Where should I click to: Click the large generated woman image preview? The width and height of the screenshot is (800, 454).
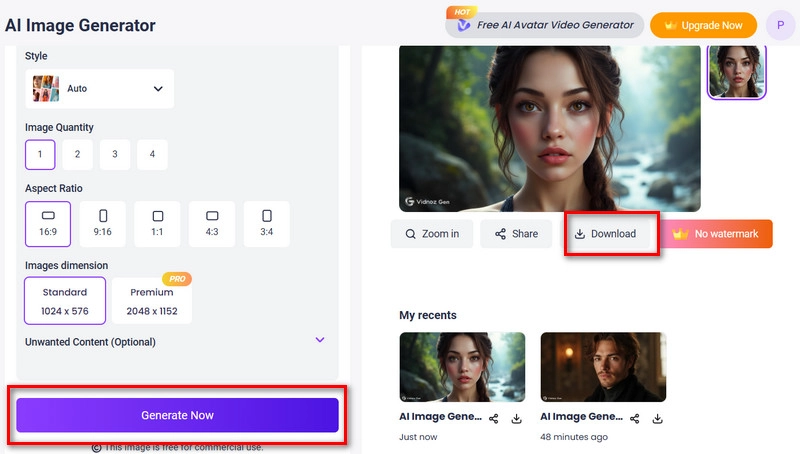coord(549,128)
